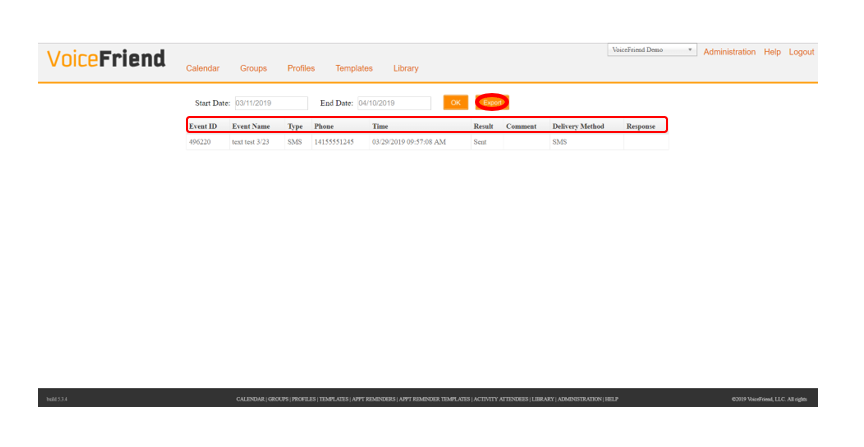Click GROUPS in the footer links
Viewport: 864px width, 447px height.
click(278, 399)
